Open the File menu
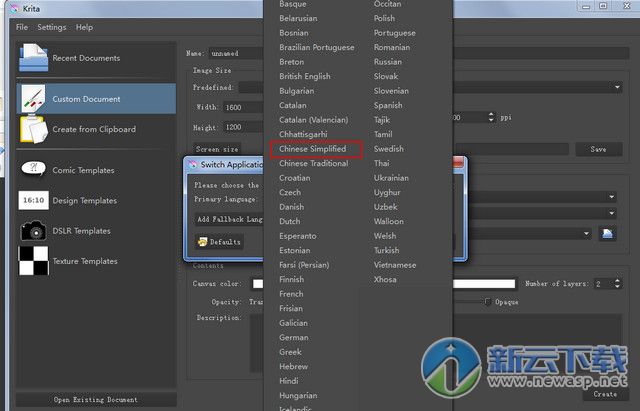This screenshot has height=411, width=640. [x=22, y=27]
